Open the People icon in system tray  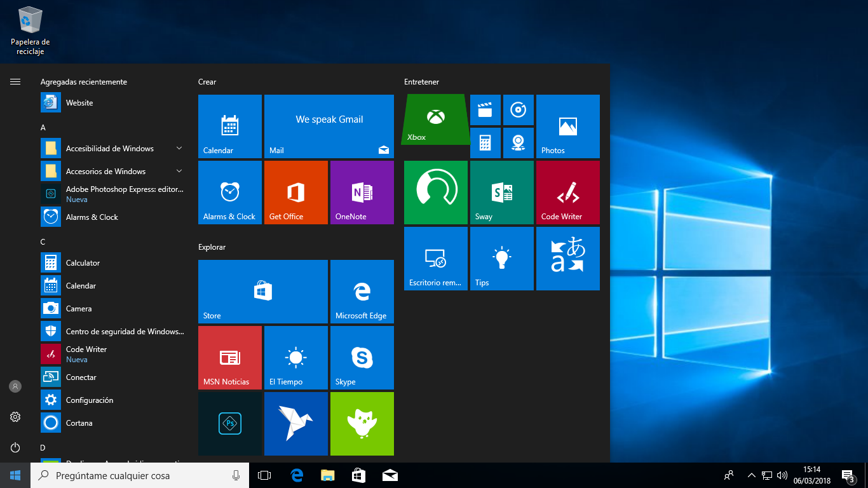[729, 475]
